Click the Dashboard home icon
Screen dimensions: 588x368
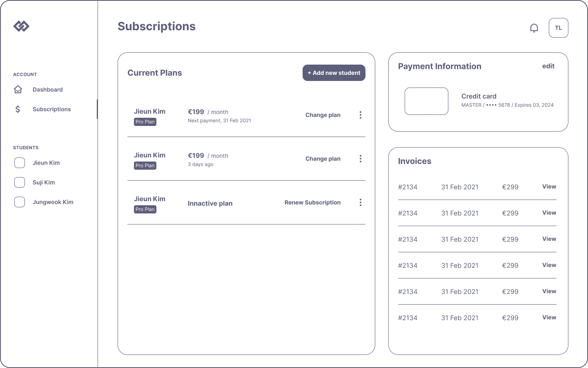(x=18, y=90)
